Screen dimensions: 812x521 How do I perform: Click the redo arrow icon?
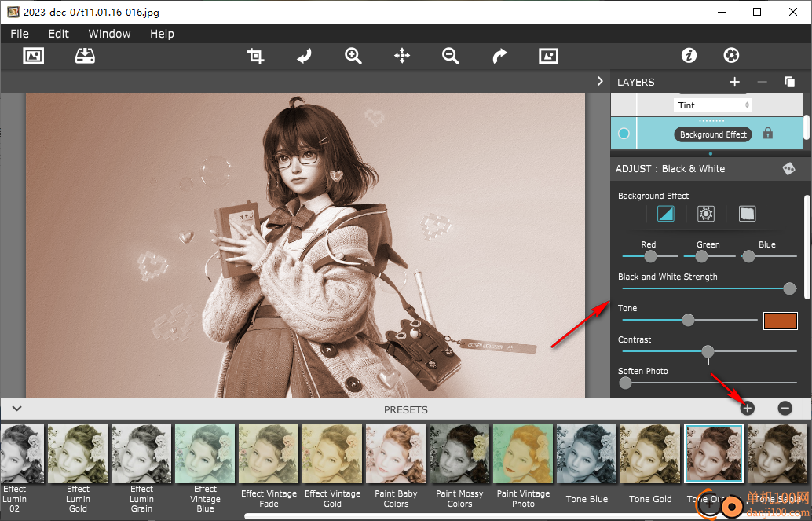(x=499, y=56)
